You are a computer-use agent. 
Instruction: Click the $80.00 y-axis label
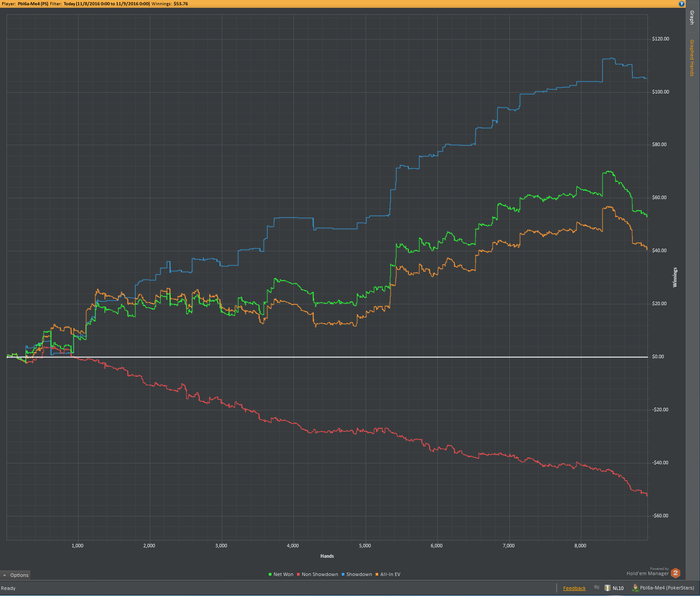(659, 145)
